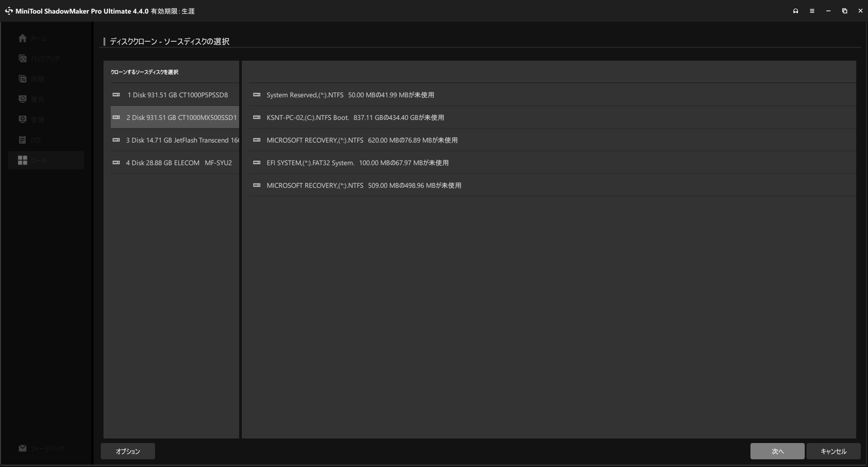The image size is (868, 467).
Task: Click the キャンセル cancel button
Action: coord(833,451)
